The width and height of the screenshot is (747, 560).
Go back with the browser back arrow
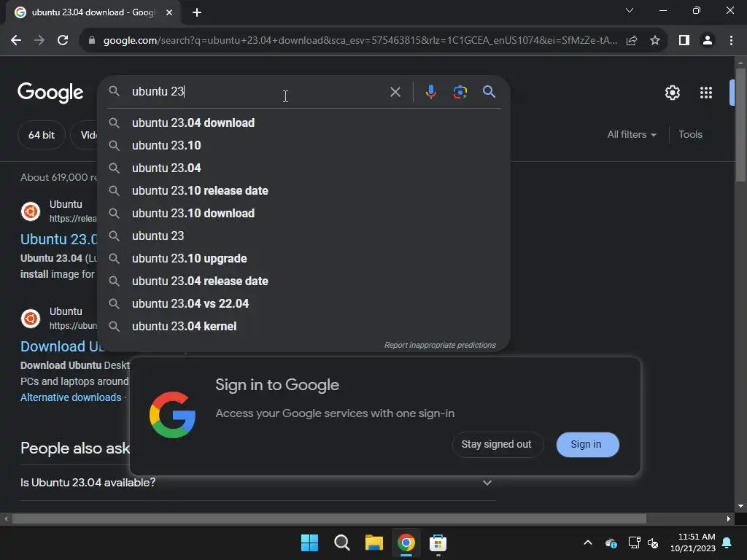tap(16, 41)
